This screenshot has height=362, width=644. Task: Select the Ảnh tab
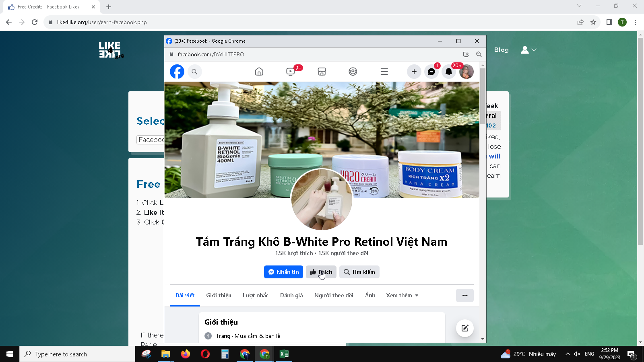[370, 295]
